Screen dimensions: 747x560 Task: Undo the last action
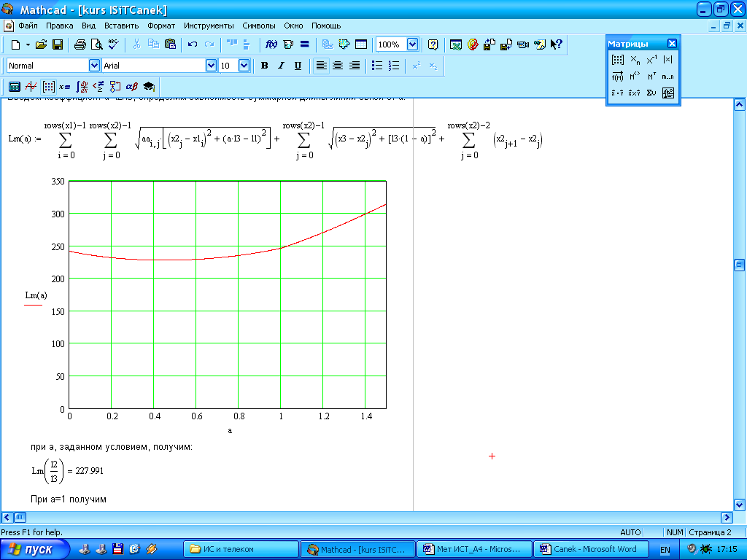[x=193, y=44]
